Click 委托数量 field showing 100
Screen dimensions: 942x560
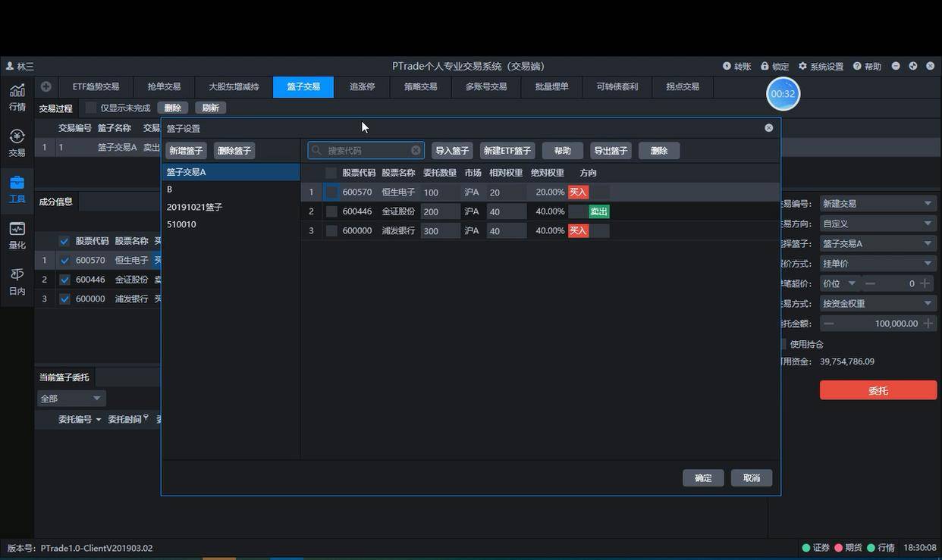click(x=441, y=192)
